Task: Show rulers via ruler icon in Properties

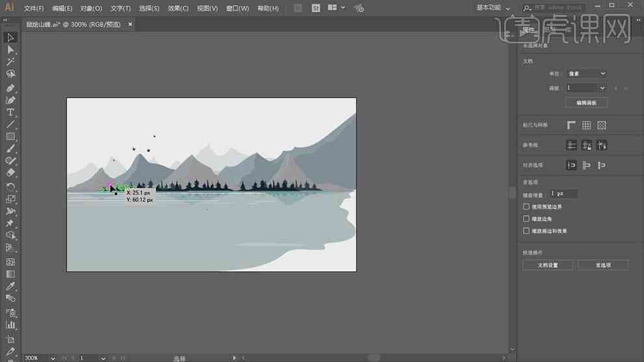Action: tap(571, 125)
